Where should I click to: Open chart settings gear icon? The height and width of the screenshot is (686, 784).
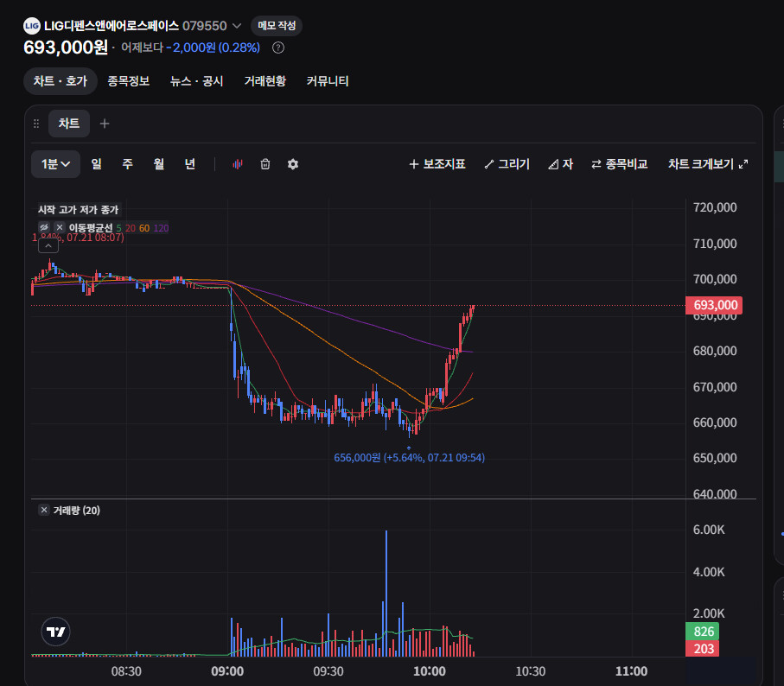tap(293, 164)
